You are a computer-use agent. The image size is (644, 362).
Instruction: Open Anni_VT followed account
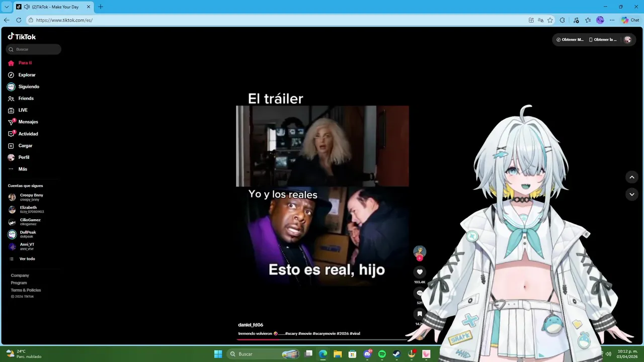pos(22,246)
